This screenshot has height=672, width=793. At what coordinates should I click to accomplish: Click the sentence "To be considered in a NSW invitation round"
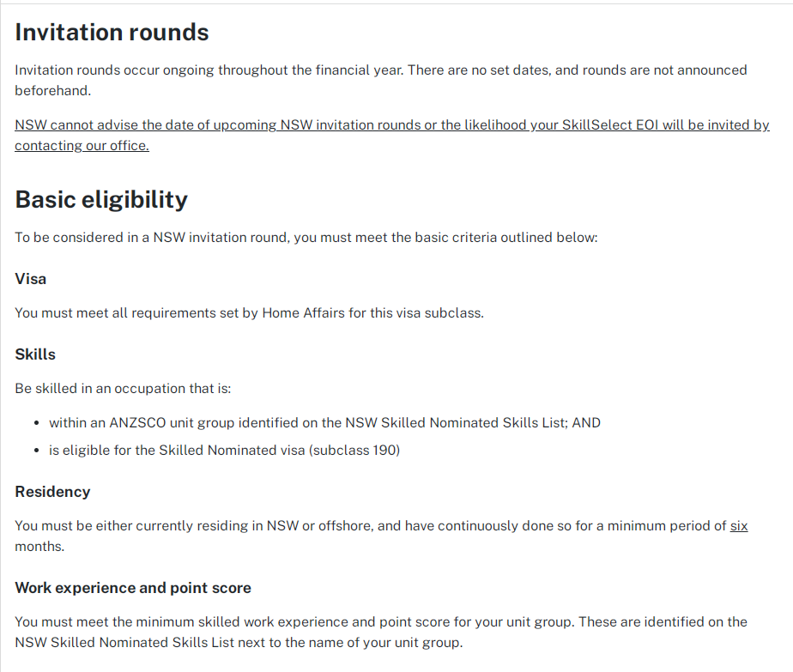tap(306, 238)
